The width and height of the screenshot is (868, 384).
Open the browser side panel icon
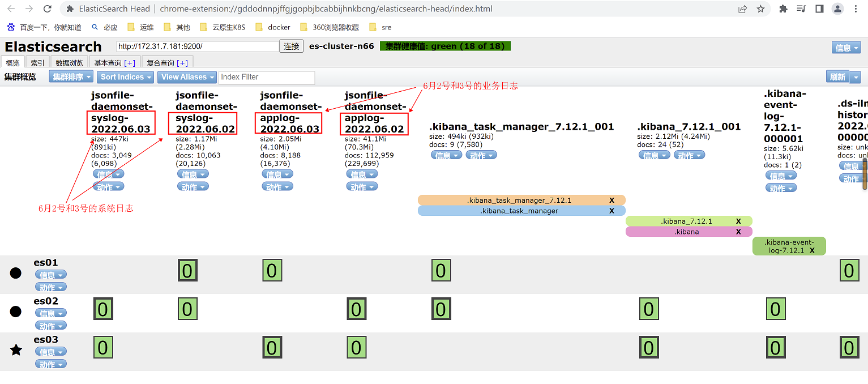tap(819, 9)
